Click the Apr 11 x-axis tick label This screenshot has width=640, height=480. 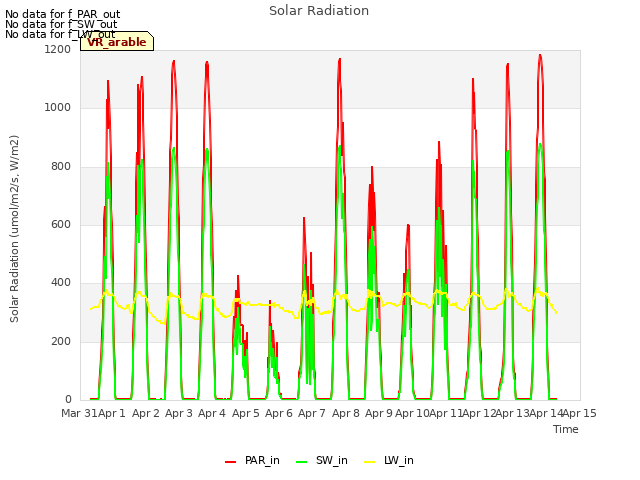pos(445,413)
